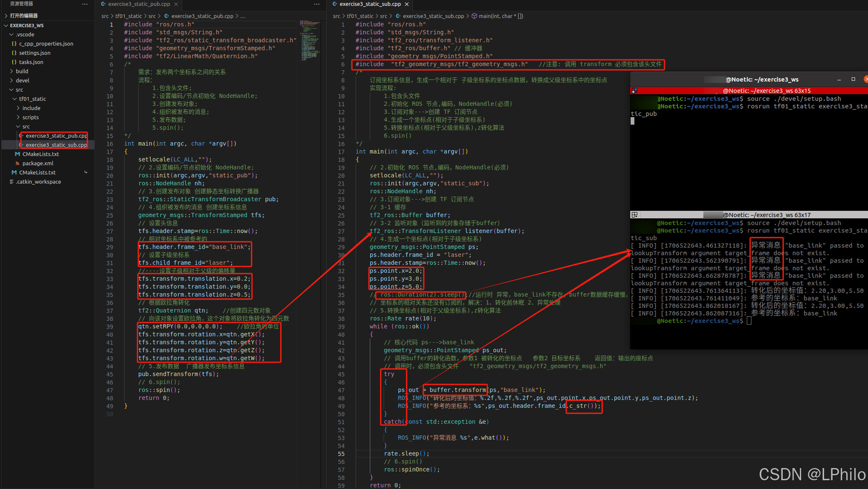
Task: Click M icon of tf01_static CMakeLists.txt
Action: [18, 154]
